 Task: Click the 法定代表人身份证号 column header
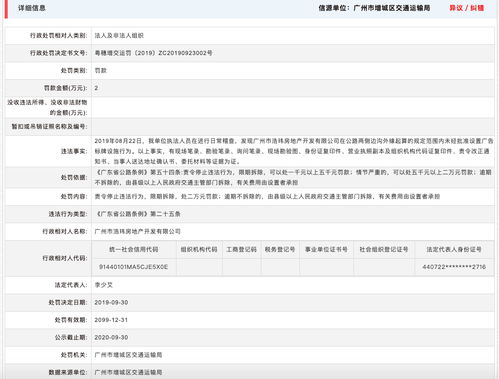point(454,249)
